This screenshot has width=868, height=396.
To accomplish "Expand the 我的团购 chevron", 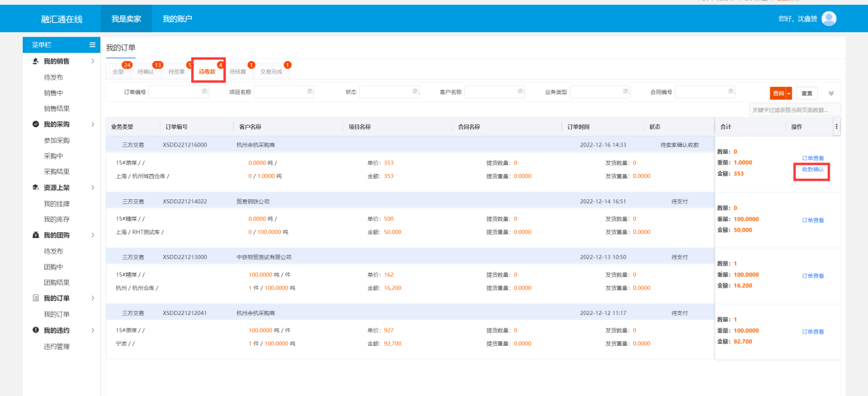I will [92, 235].
